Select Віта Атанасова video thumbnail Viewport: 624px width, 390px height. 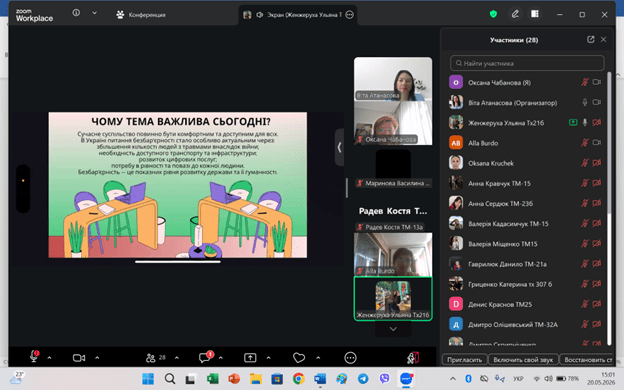pyautogui.click(x=393, y=79)
